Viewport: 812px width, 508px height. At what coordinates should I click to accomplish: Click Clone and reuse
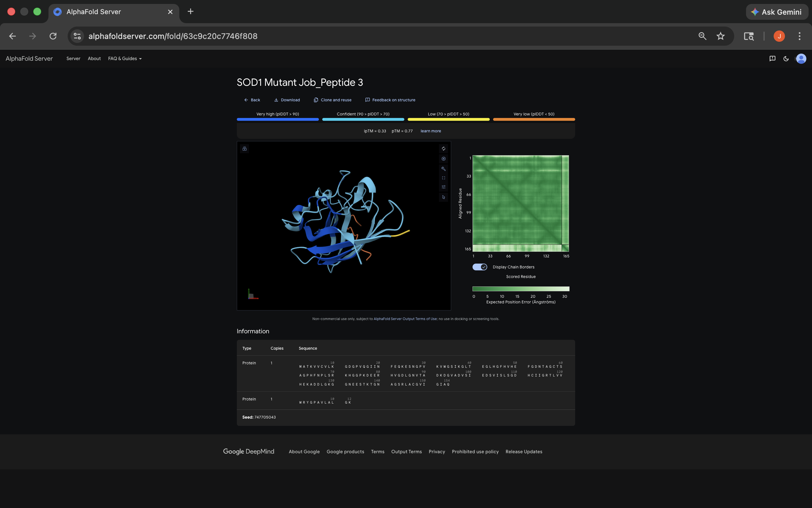[332, 100]
